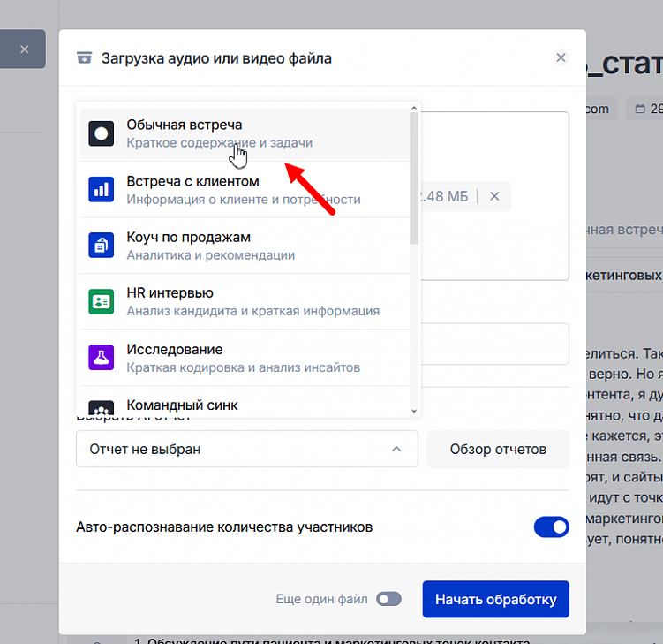Click the text input field behind the dropdown
The height and width of the screenshot is (644, 663).
494,344
